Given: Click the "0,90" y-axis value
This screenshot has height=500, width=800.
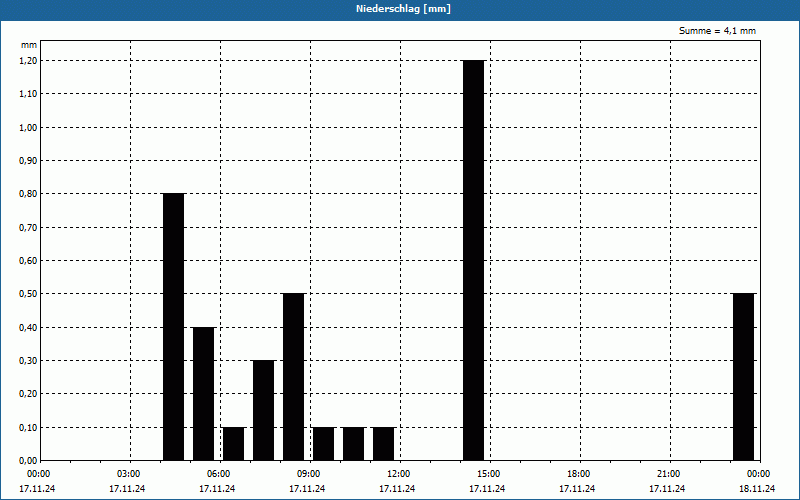Looking at the screenshot, I should 29,160.
